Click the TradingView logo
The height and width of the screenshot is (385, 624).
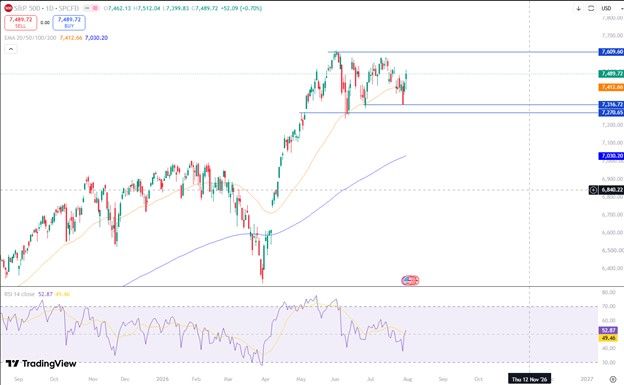point(41,364)
